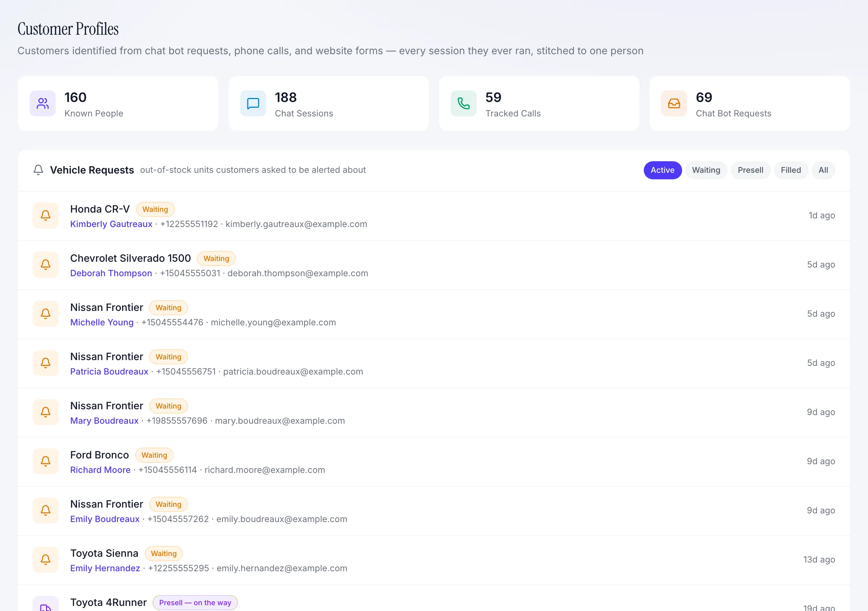Viewport: 868px width, 611px height.
Task: Open Deborah Thompson's profile link
Action: tap(111, 273)
